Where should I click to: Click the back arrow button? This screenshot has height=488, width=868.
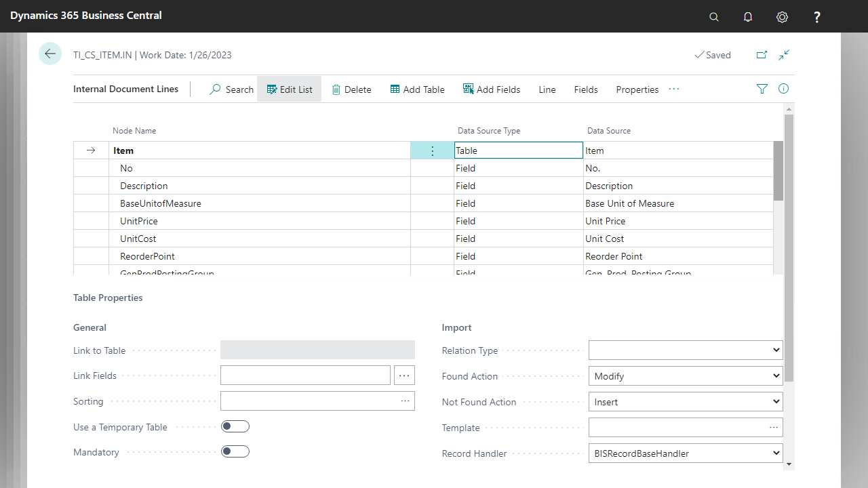50,54
